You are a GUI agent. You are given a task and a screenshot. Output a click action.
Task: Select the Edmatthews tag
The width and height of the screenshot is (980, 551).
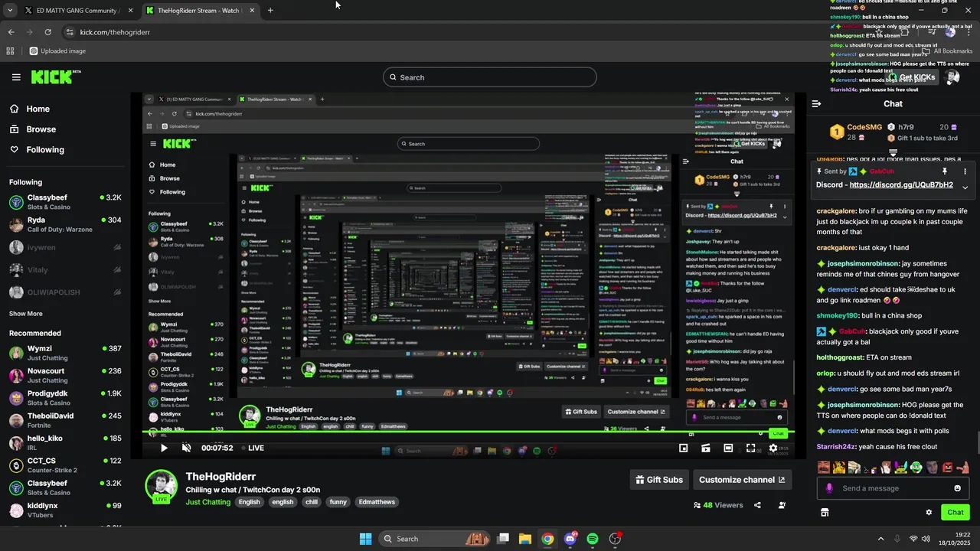[377, 502]
